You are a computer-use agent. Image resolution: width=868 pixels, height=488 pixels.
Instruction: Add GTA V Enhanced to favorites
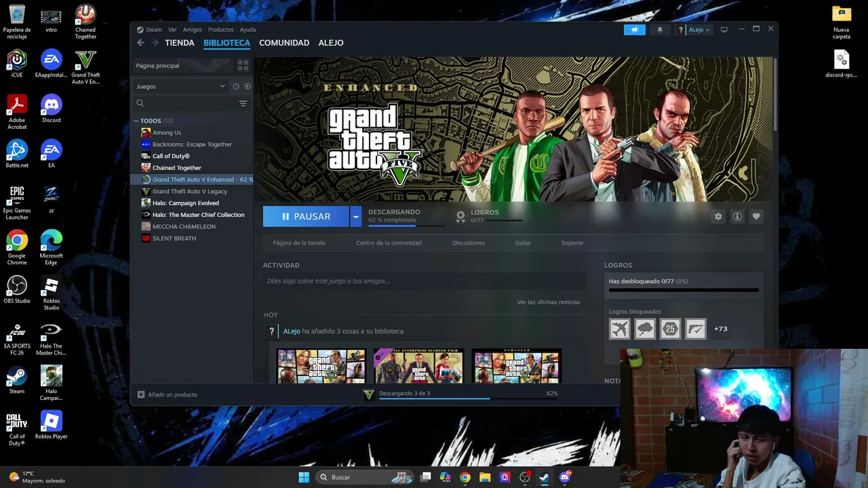(756, 216)
